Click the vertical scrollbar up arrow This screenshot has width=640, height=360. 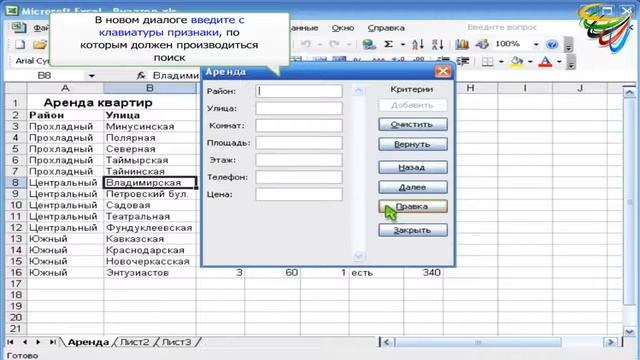629,92
